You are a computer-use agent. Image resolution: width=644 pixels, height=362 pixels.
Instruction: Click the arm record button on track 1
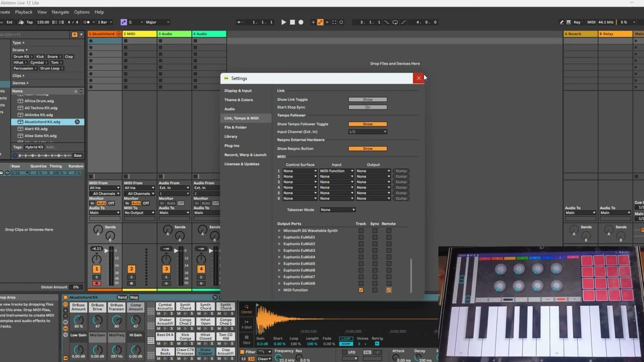(97, 284)
